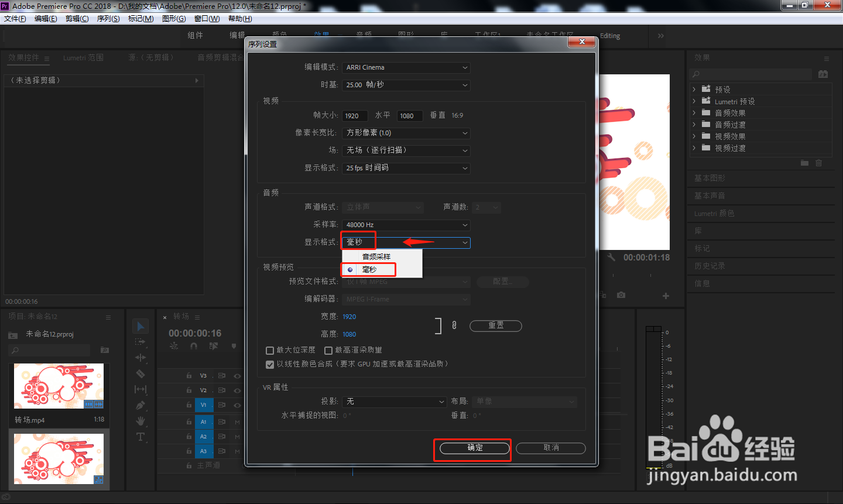843x504 pixels.
Task: Select the Selection arrow tool
Action: coord(140,326)
